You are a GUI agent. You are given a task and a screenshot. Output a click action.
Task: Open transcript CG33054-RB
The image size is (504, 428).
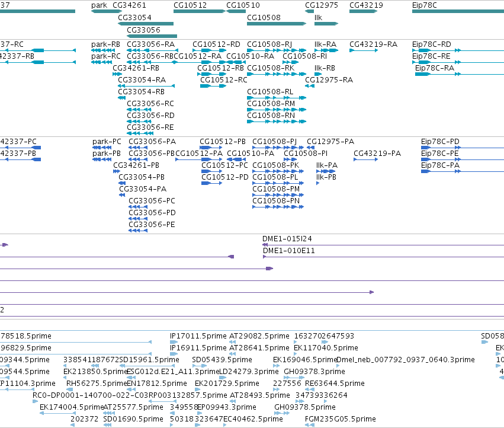(141, 92)
